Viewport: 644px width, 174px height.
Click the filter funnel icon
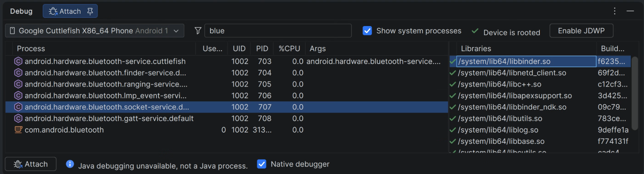[198, 31]
